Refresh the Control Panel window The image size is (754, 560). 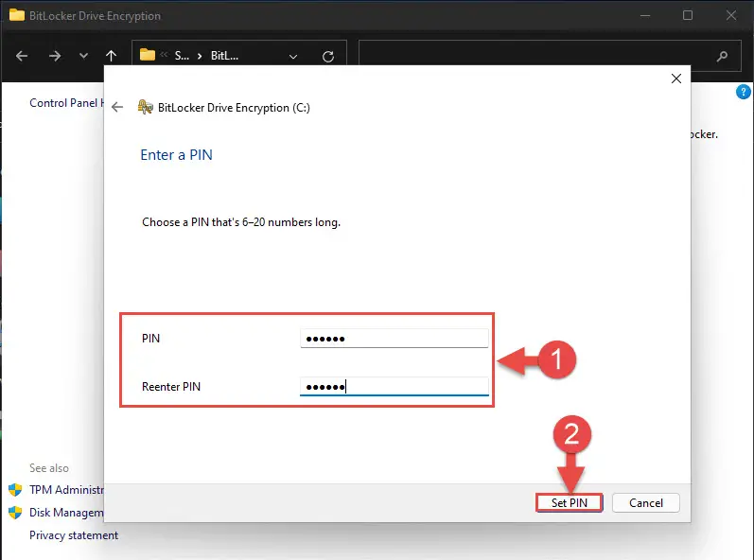[x=328, y=57]
